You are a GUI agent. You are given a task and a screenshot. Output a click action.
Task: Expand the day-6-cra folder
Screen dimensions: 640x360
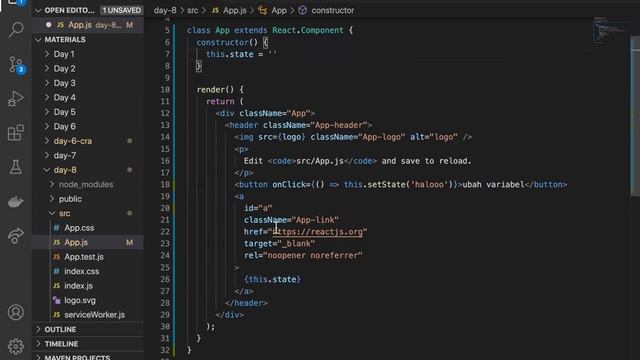47,141
